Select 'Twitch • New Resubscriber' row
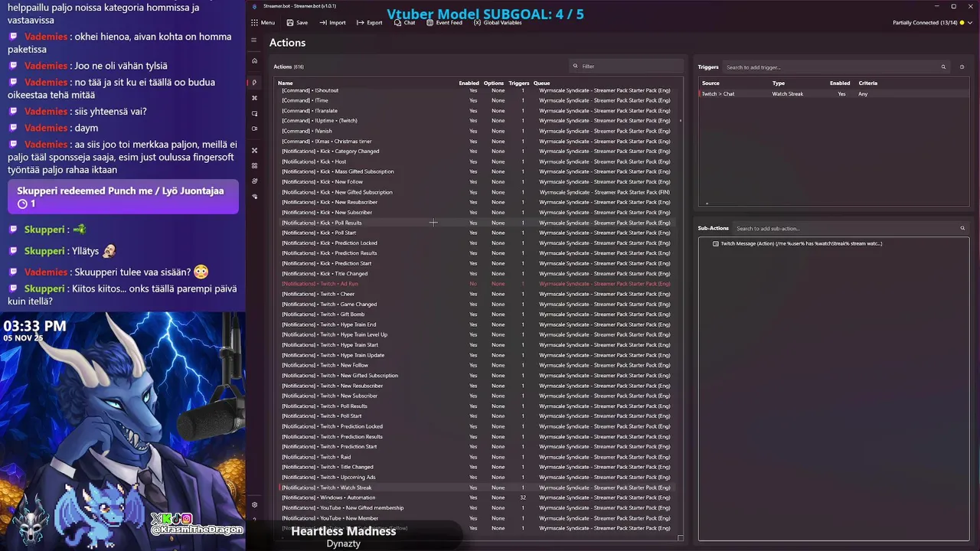This screenshot has width=980, height=551. pos(477,386)
